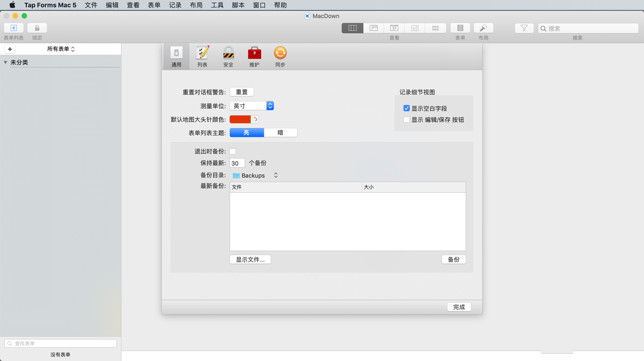The width and height of the screenshot is (644, 361).
Task: Select the 暗 dark theme segment
Action: click(x=280, y=132)
